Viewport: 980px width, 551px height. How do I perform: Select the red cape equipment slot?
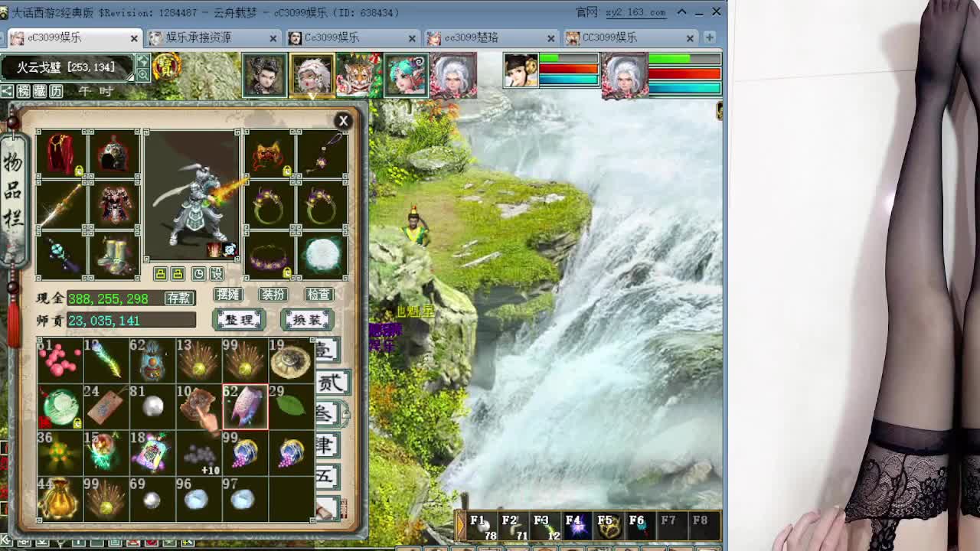pos(61,153)
